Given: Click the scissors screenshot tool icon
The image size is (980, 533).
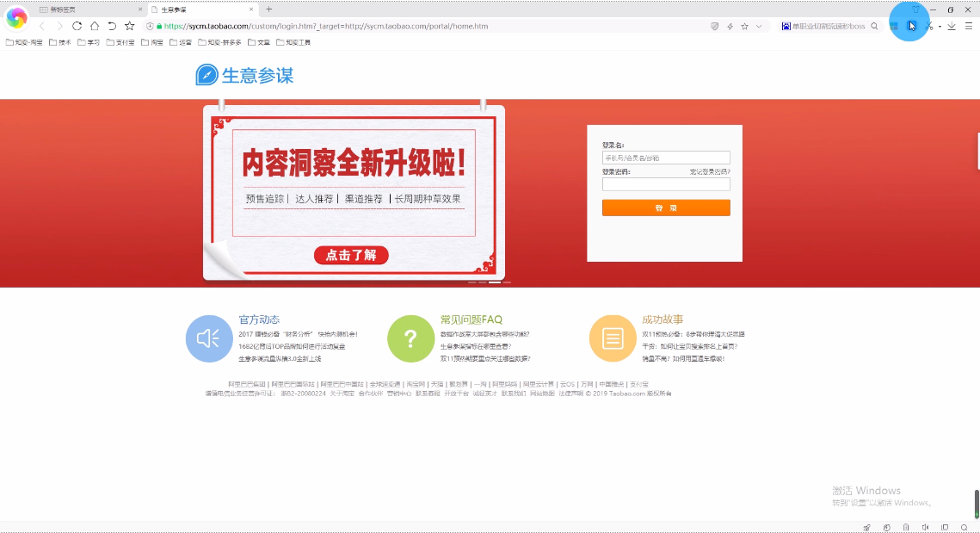Looking at the screenshot, I should click(x=928, y=26).
